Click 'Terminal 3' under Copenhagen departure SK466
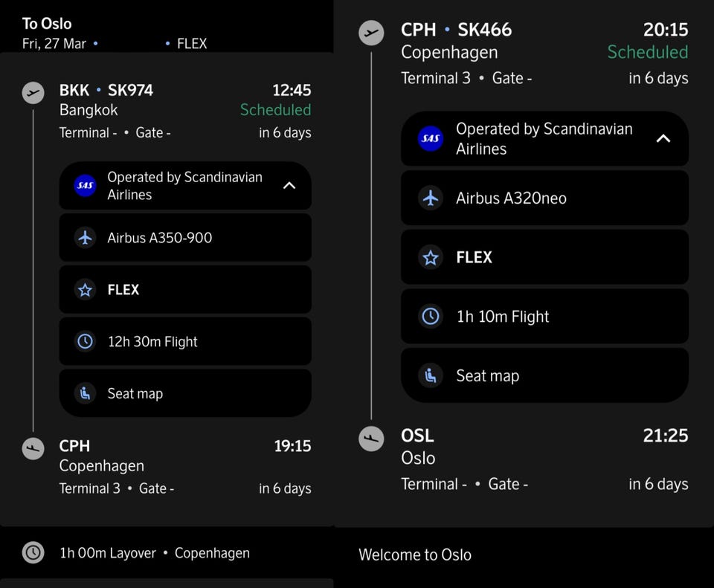The width and height of the screenshot is (714, 588). (436, 78)
